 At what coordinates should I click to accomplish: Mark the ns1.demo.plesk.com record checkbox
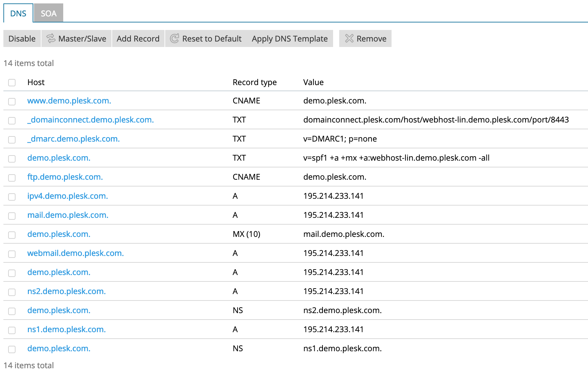coord(12,330)
